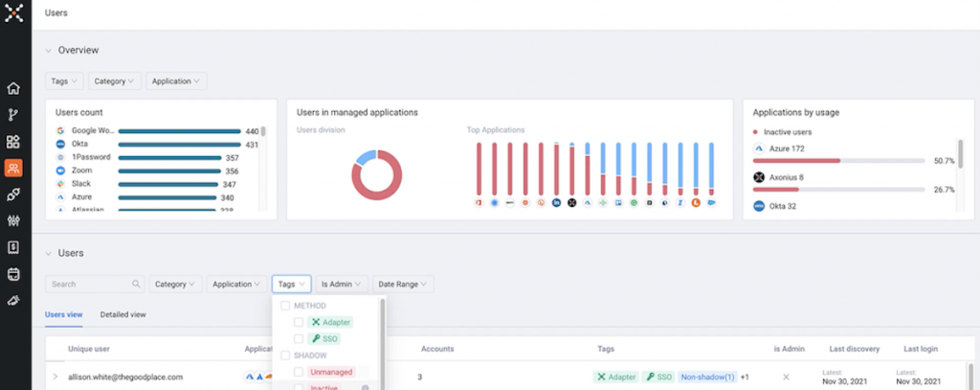
Task: Click the 1Password icon in Users count
Action: 60,157
